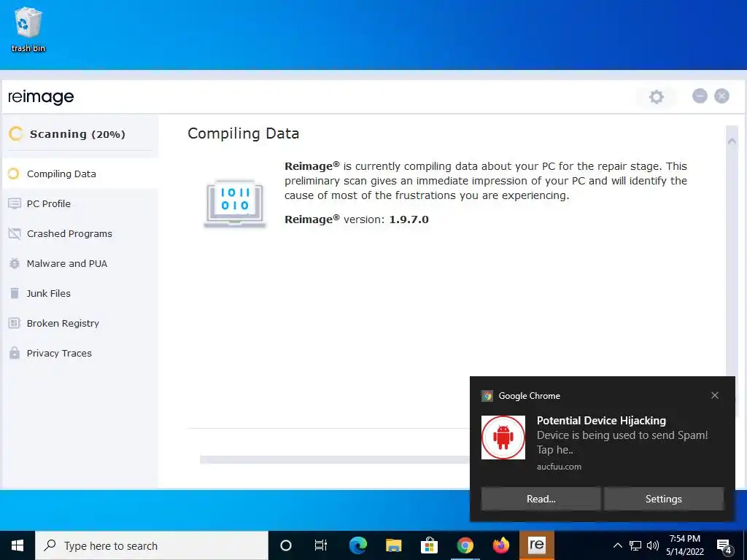Click the Read... notification button
Screen dimensions: 747x560
(541, 499)
